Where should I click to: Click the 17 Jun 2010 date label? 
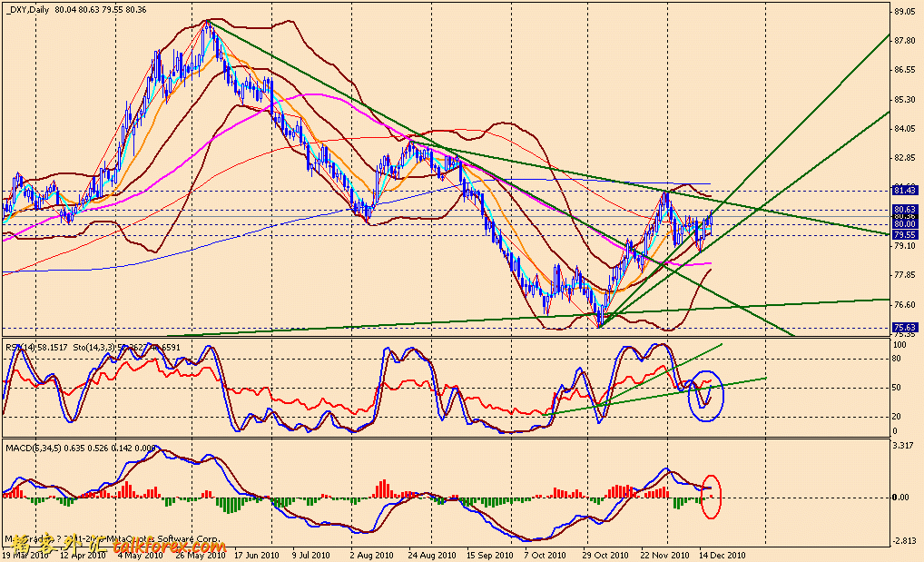[256, 556]
